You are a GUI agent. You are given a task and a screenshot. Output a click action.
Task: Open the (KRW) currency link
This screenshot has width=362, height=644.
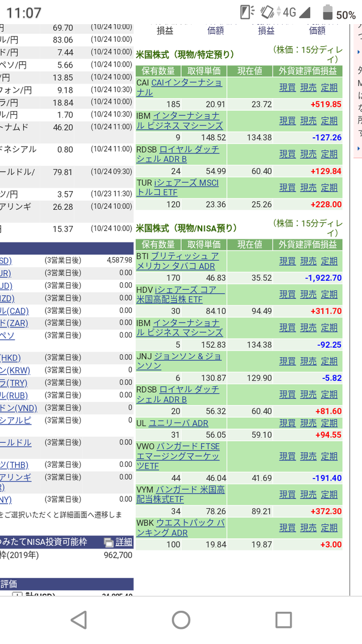click(x=15, y=370)
